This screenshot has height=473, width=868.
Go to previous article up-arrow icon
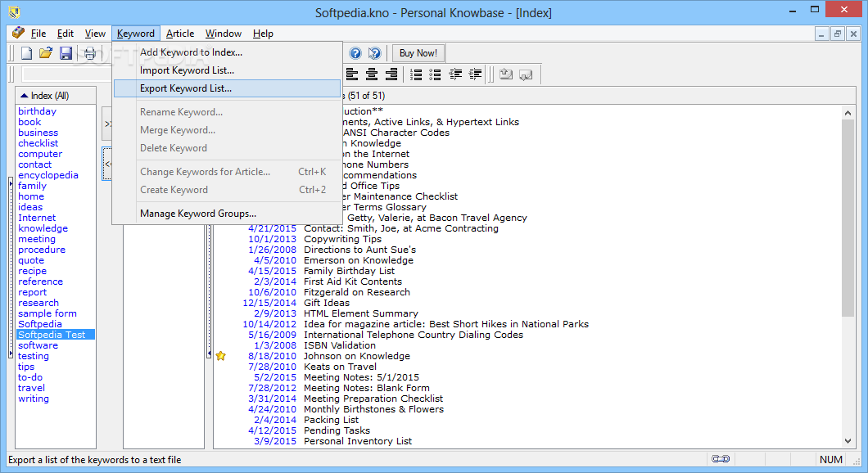(506, 74)
